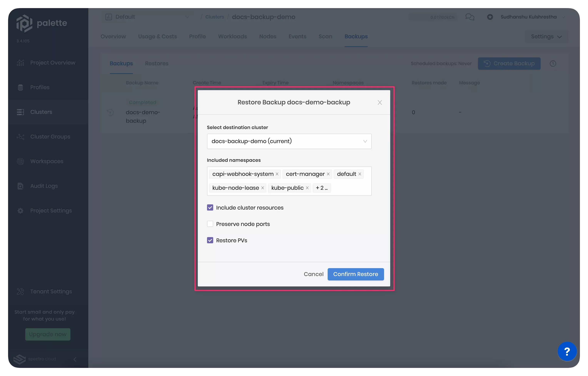The height and width of the screenshot is (376, 588).
Task: Disable the Restore PVs checkbox
Action: (x=210, y=240)
